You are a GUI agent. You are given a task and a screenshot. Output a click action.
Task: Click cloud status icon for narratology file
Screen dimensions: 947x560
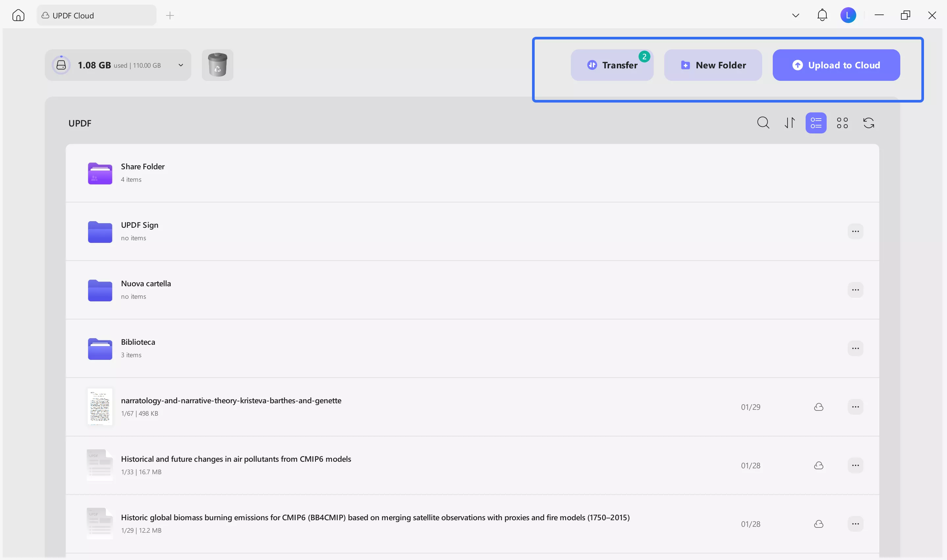pyautogui.click(x=818, y=407)
